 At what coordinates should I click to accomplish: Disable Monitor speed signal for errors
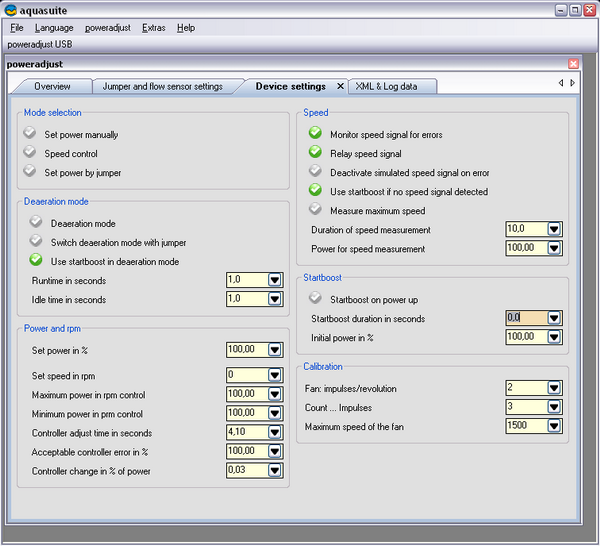315,133
